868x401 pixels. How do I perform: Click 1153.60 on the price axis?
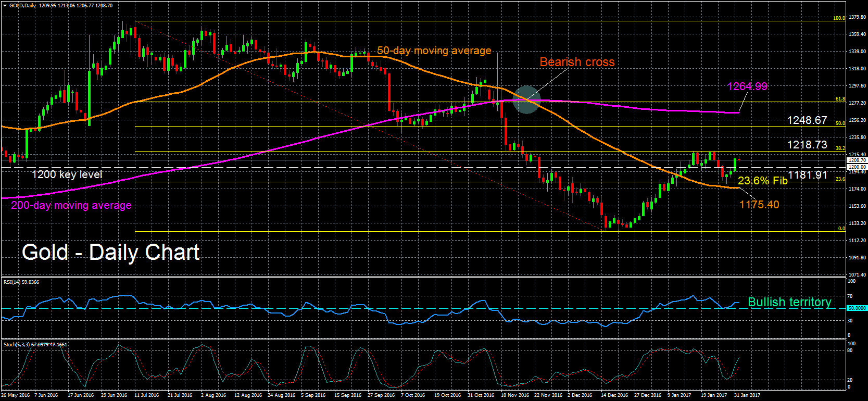tap(857, 206)
